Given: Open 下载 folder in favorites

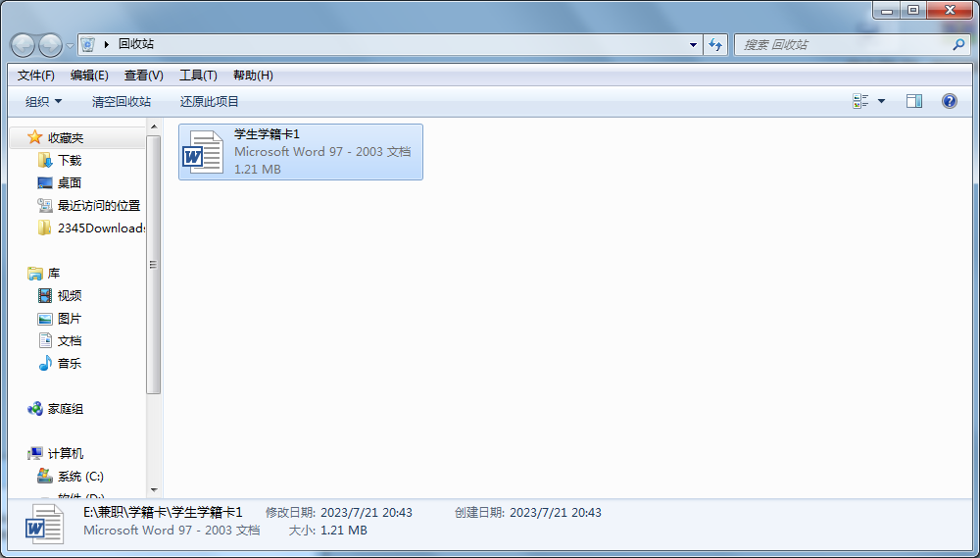Looking at the screenshot, I should click(x=70, y=161).
